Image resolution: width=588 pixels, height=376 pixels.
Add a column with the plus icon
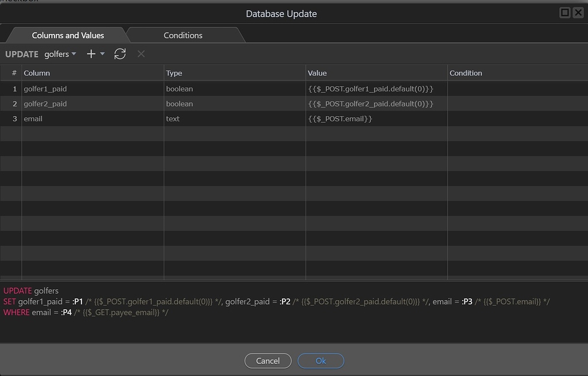91,54
